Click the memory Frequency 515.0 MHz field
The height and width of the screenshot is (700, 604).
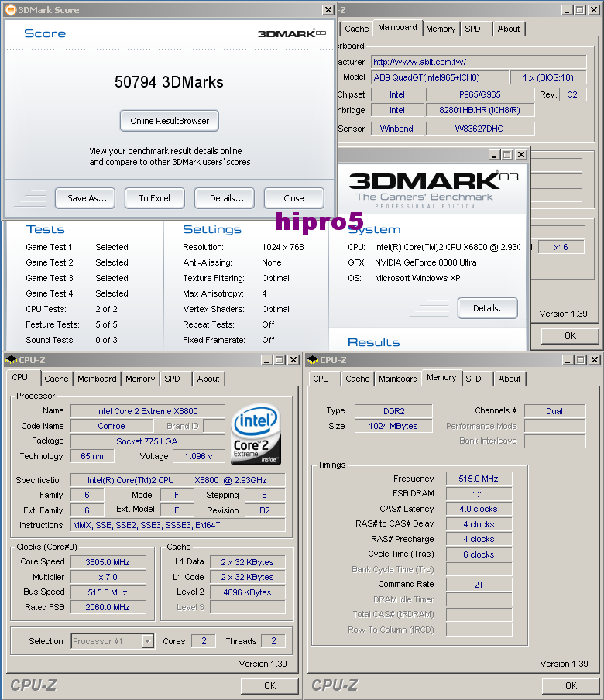tap(479, 479)
